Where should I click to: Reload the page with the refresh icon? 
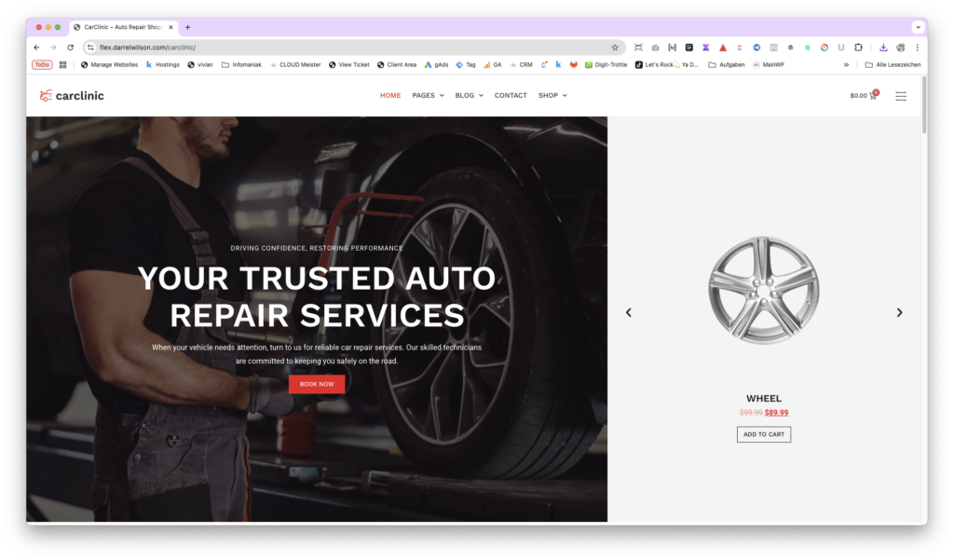coord(71,48)
